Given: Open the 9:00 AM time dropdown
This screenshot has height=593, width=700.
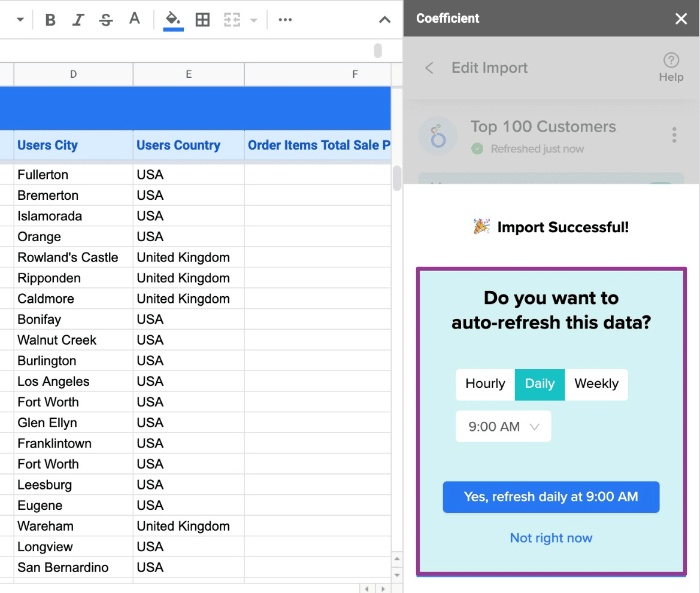Looking at the screenshot, I should [503, 427].
